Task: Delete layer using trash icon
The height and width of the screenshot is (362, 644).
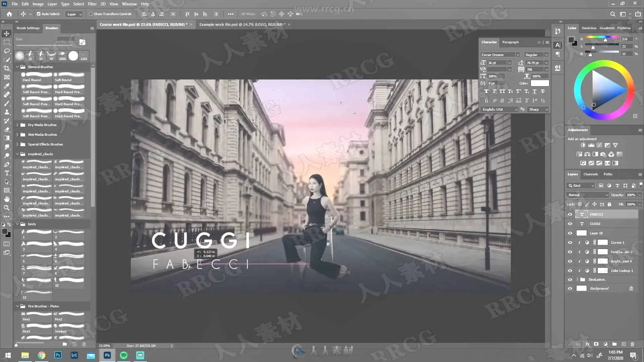Action: pos(632,344)
